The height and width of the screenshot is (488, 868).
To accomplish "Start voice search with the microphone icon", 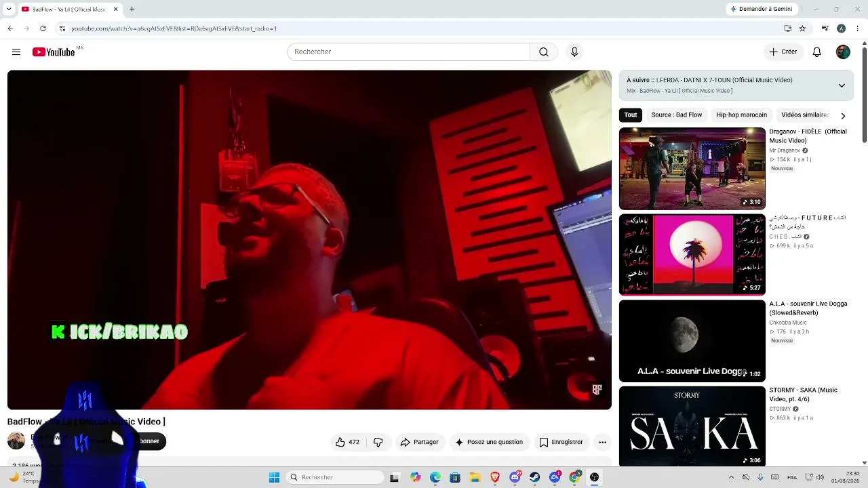I will (574, 52).
